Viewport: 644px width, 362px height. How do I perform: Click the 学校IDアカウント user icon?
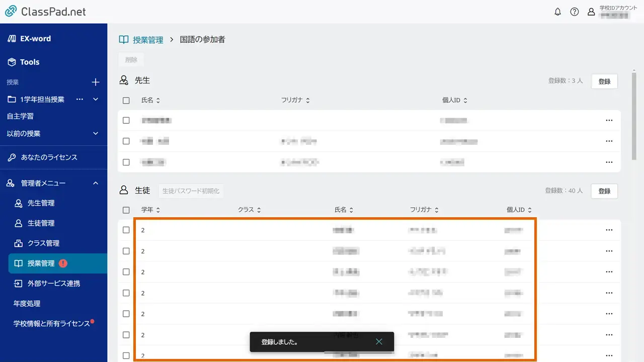[x=591, y=12]
